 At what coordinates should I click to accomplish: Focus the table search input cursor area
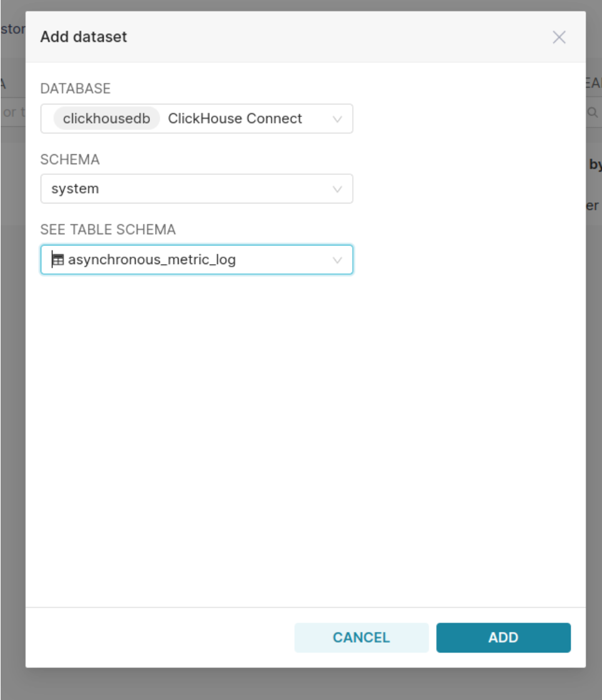197,259
